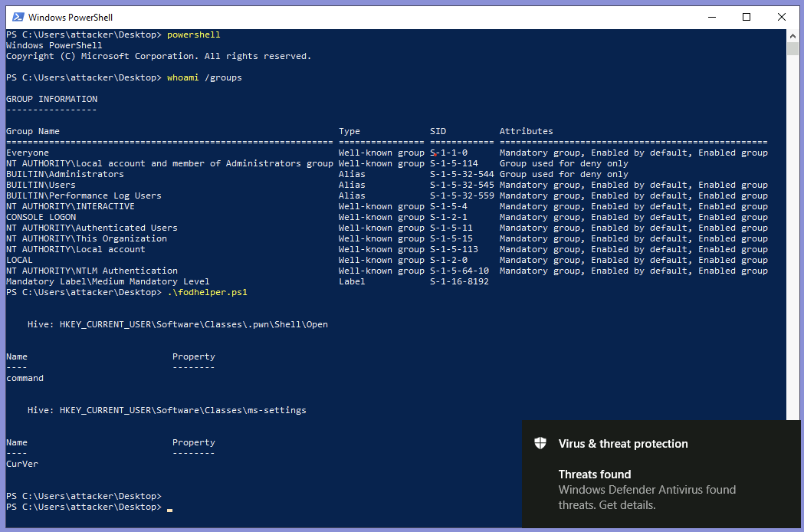Click the 'whoami /groups' command text
The height and width of the screenshot is (532, 804).
[204, 77]
